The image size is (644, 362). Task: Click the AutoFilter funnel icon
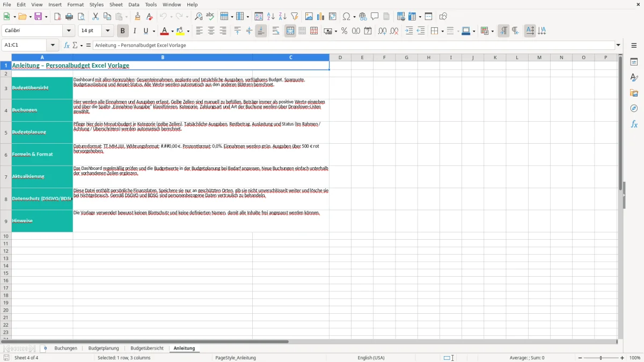[295, 17]
